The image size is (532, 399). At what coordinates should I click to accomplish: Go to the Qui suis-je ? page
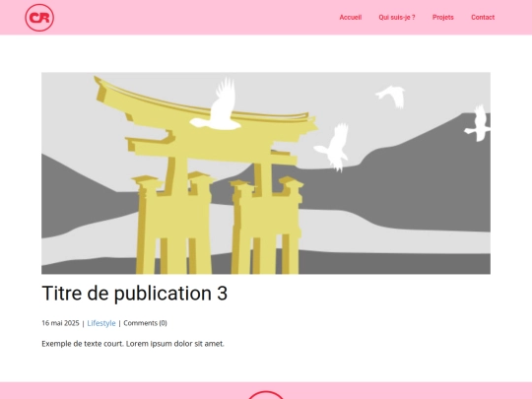(397, 18)
